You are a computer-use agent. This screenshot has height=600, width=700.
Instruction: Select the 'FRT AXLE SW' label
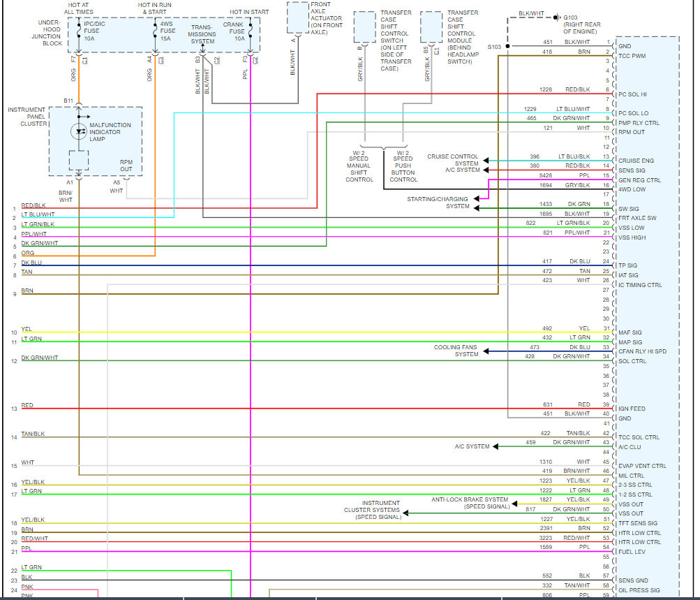pyautogui.click(x=637, y=218)
